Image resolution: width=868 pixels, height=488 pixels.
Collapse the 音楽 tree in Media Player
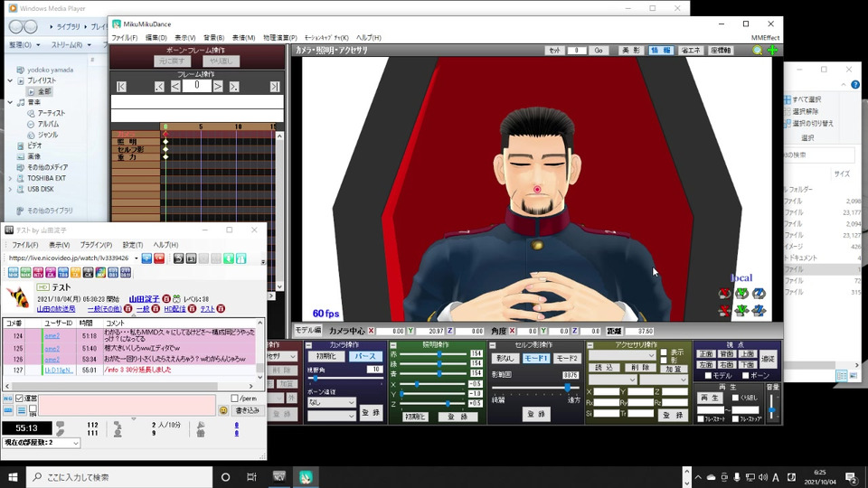(x=10, y=102)
